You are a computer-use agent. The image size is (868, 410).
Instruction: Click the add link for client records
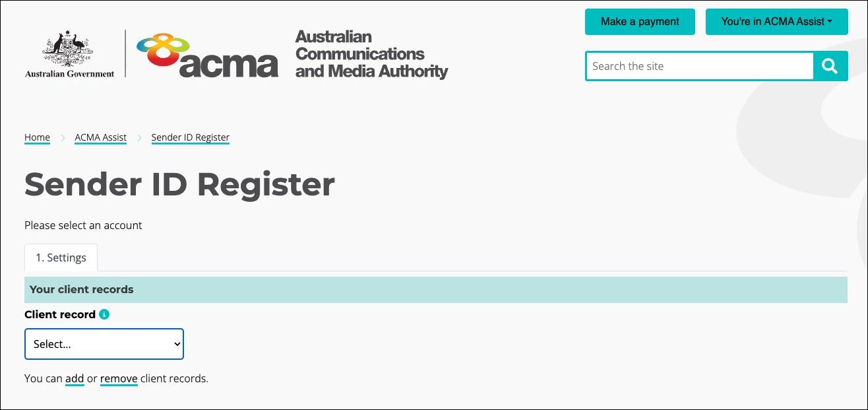(x=75, y=378)
